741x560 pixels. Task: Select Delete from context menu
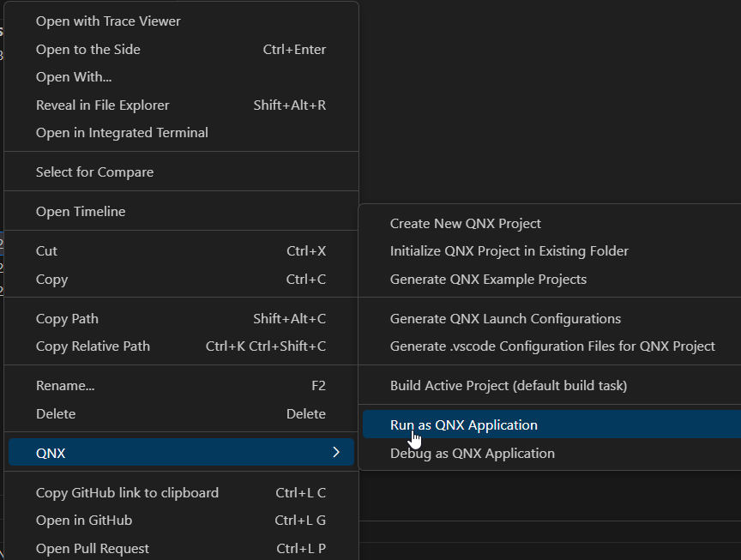[x=181, y=414]
